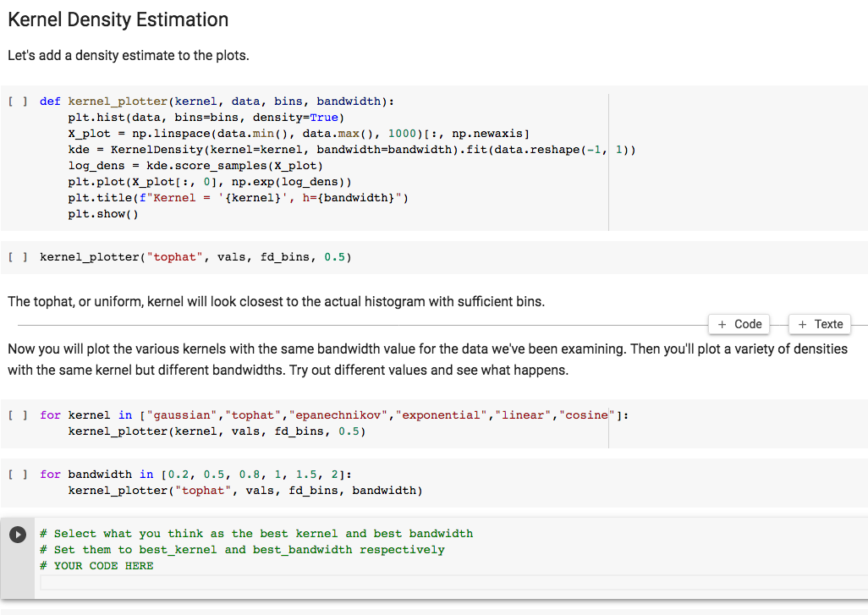
Task: Click the "exponential" string in the kernel list
Action: pos(442,415)
